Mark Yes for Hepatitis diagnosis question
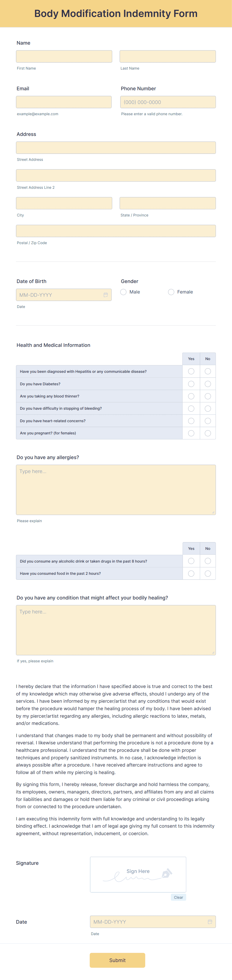 click(x=191, y=371)
